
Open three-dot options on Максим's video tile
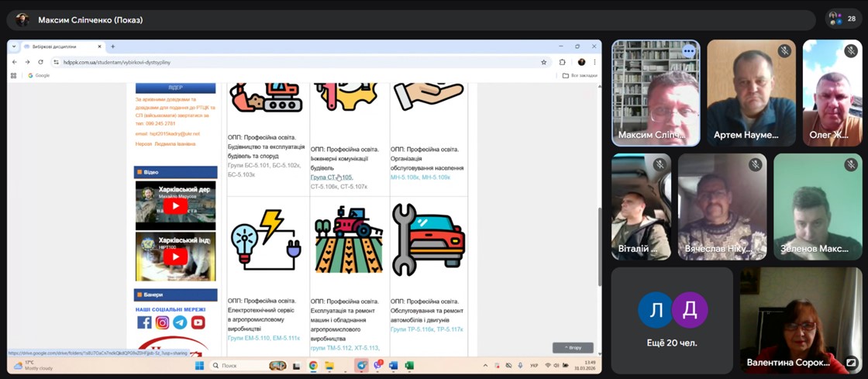[x=688, y=51]
